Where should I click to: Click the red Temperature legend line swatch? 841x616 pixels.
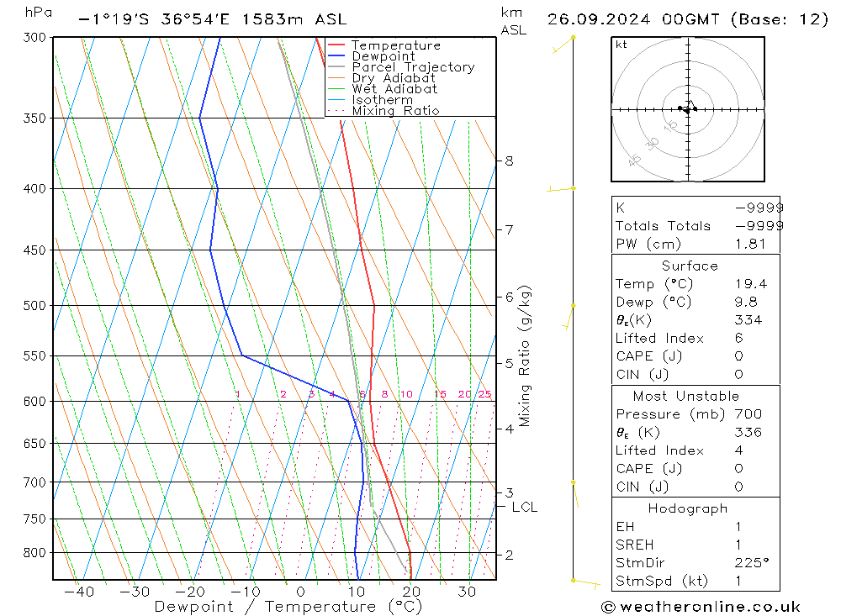click(x=336, y=45)
